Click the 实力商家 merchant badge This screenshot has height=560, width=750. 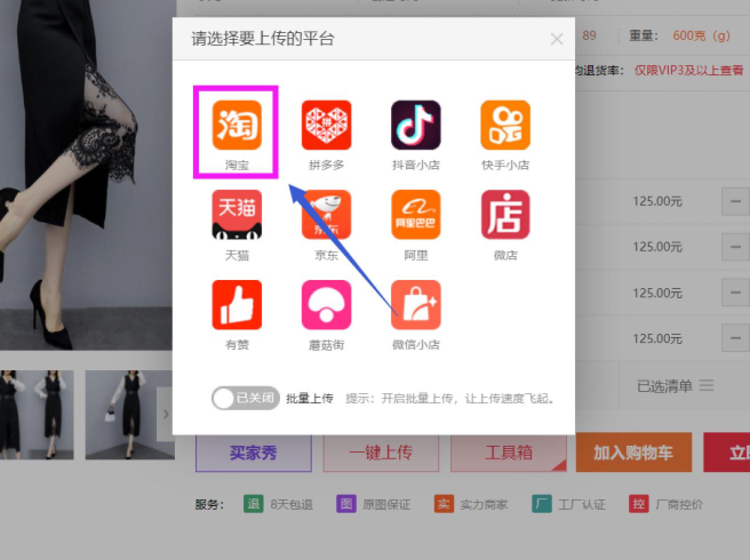click(470, 505)
